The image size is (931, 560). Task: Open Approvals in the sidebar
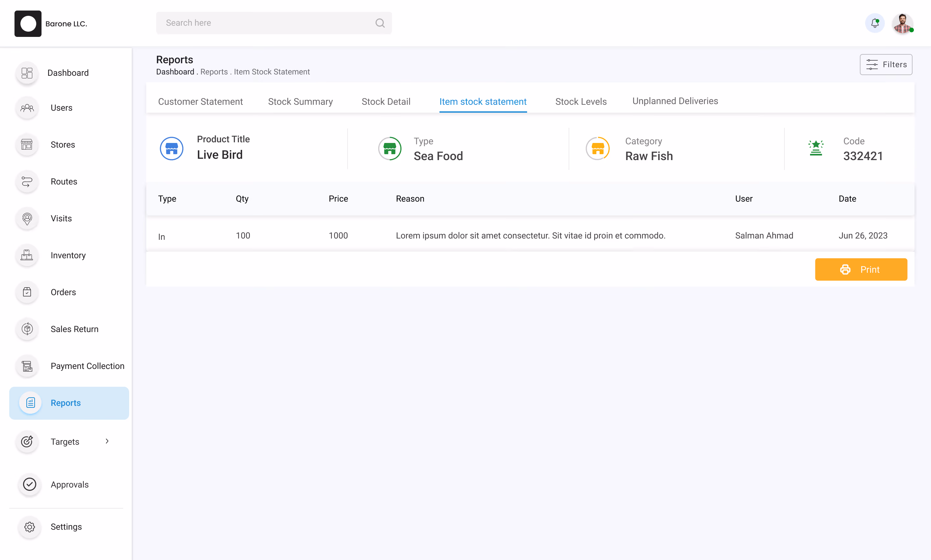(x=70, y=485)
